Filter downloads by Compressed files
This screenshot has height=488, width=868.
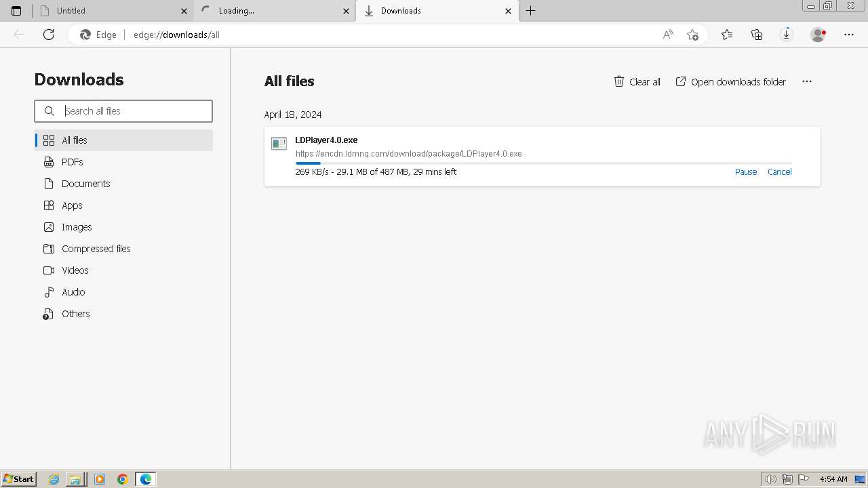pyautogui.click(x=123, y=249)
